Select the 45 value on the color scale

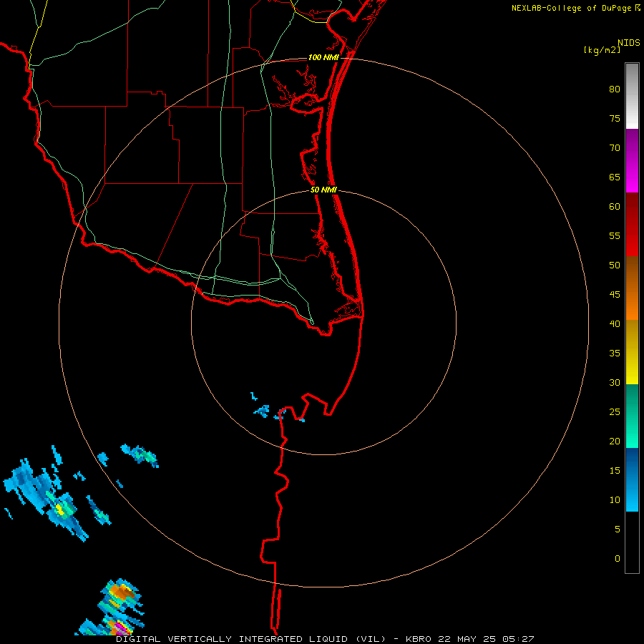point(615,295)
